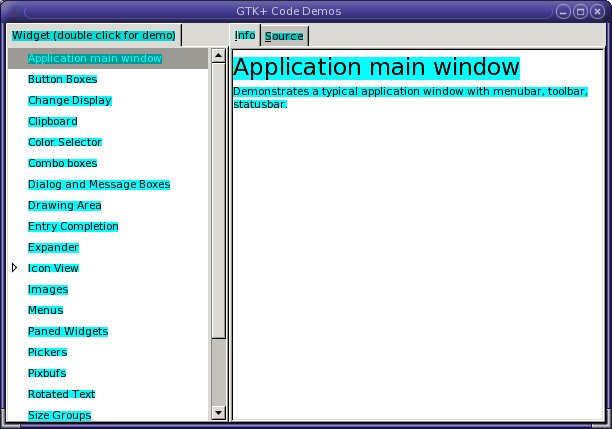612x429 pixels.
Task: Select Application main window in list
Action: [x=95, y=58]
